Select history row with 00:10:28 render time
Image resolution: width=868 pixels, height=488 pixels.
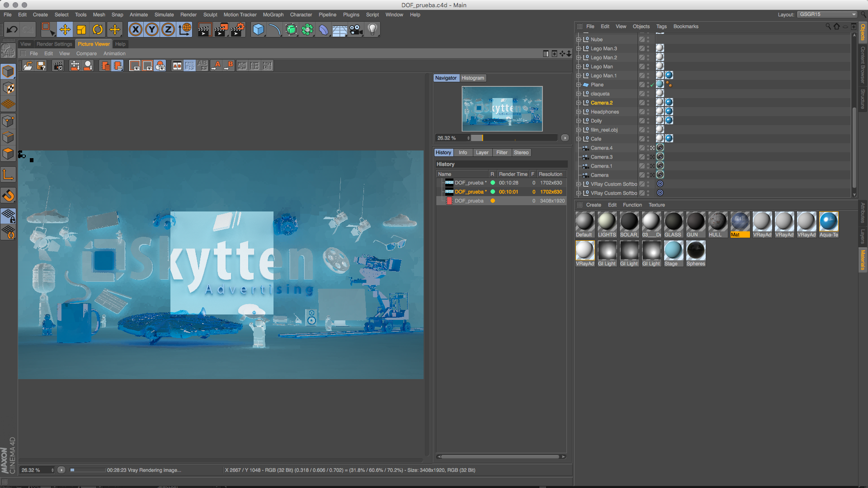point(501,183)
